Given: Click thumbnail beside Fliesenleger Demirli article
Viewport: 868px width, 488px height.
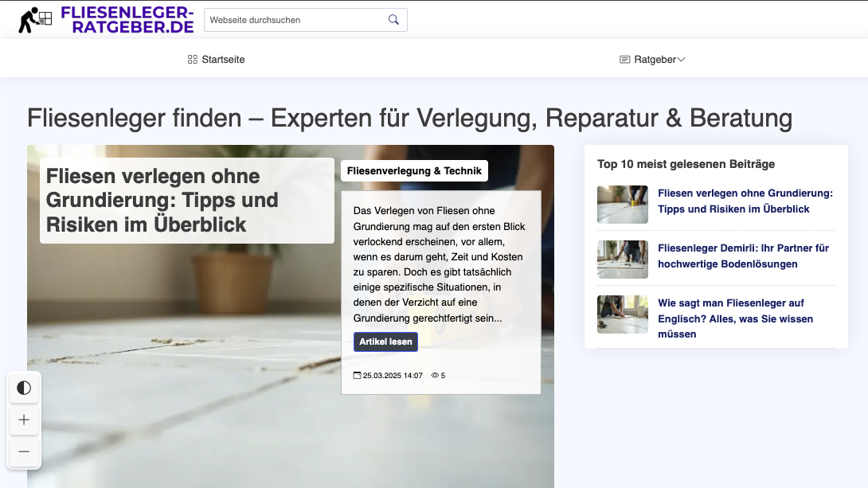Looking at the screenshot, I should pyautogui.click(x=623, y=260).
